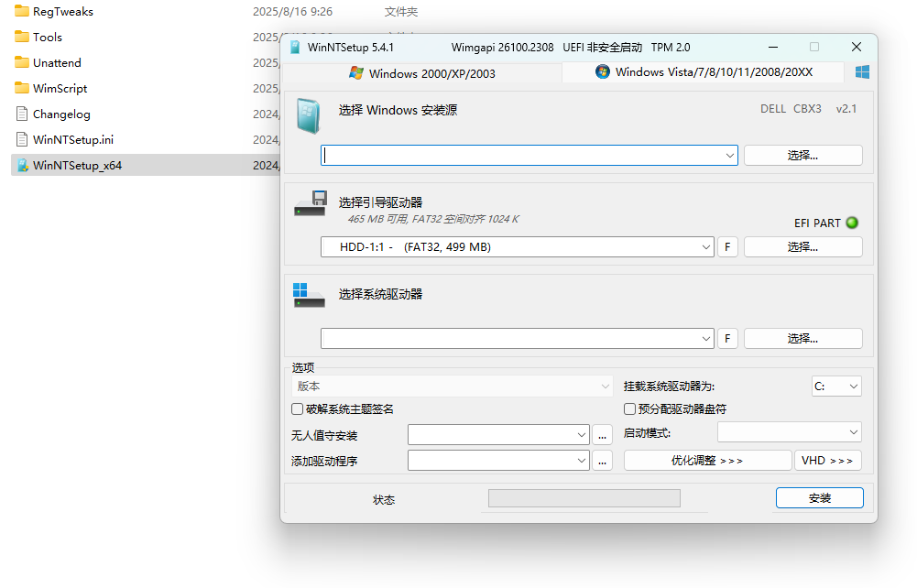This screenshot has height=588, width=917.
Task: Switch to the Windows 2000/XP/2003 tab
Action: pyautogui.click(x=421, y=73)
